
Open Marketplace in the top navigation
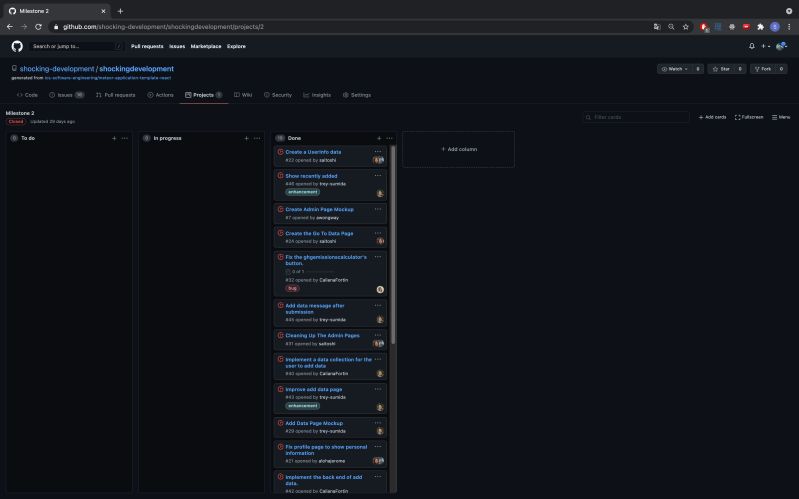pyautogui.click(x=206, y=46)
